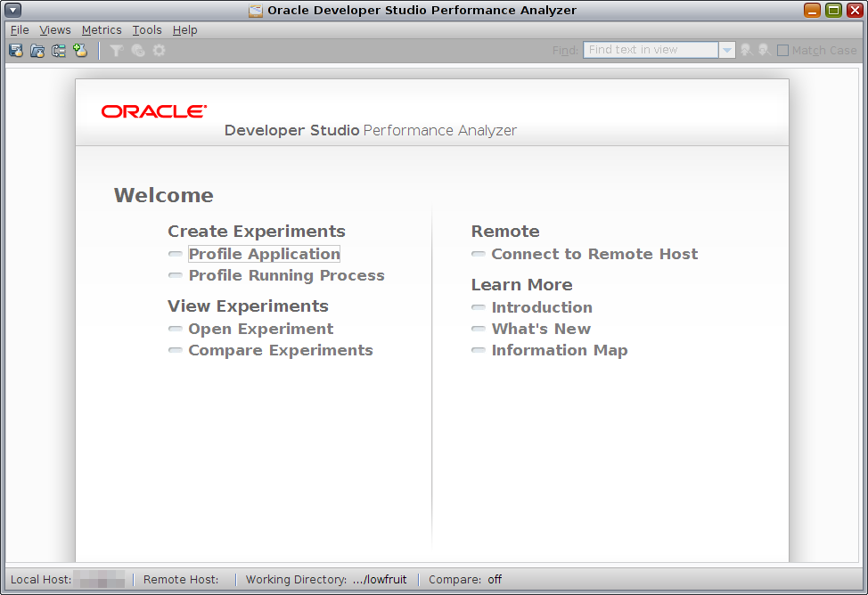Image resolution: width=868 pixels, height=595 pixels.
Task: Click the Profile Application toolbar icon
Action: (16, 51)
